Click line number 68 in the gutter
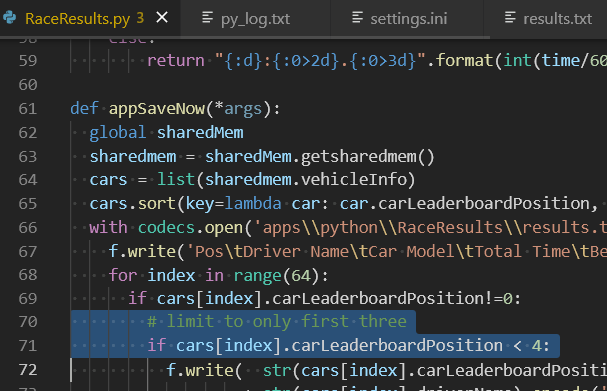The width and height of the screenshot is (607, 391). [x=28, y=275]
